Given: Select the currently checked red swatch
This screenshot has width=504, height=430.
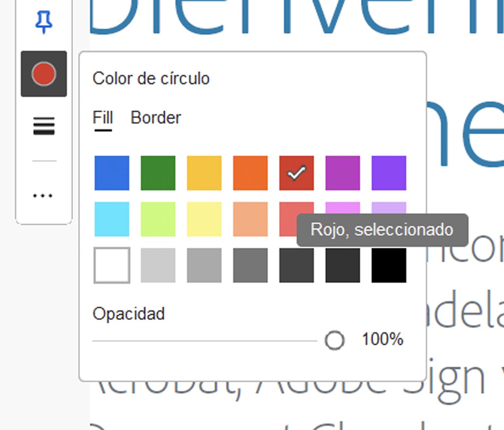Looking at the screenshot, I should click(x=296, y=173).
